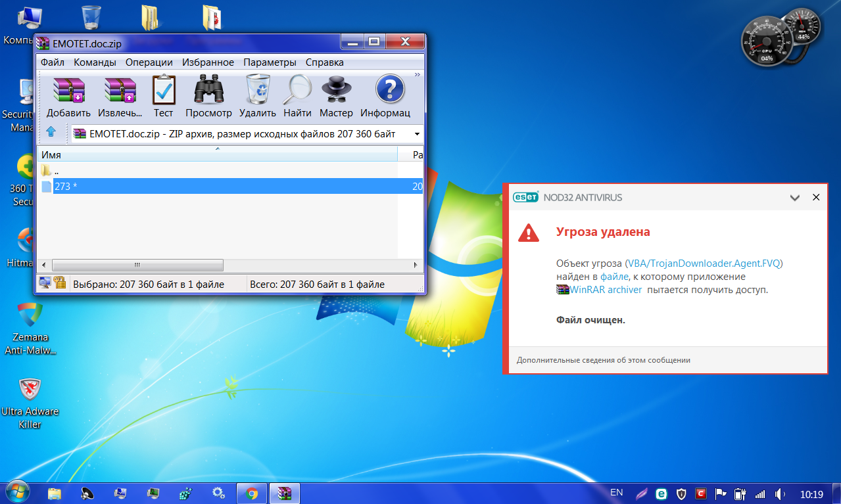The image size is (841, 504).
Task: Sort by the Имя column header
Action: tap(217, 154)
